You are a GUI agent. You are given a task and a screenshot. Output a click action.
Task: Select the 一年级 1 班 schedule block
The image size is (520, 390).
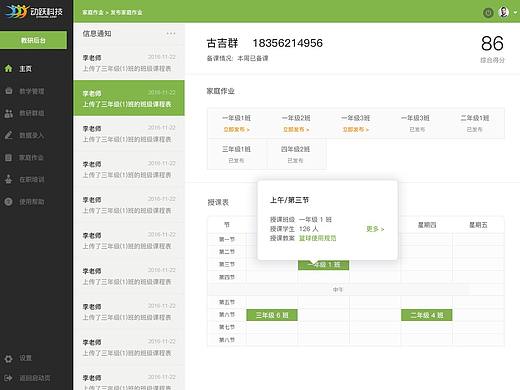point(323,265)
